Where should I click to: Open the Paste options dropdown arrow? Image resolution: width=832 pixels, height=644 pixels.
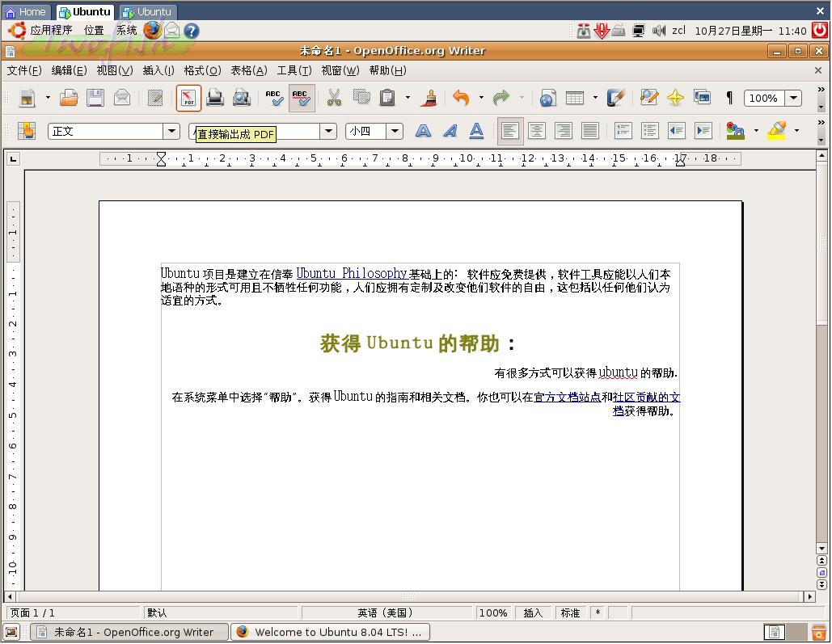[x=408, y=98]
